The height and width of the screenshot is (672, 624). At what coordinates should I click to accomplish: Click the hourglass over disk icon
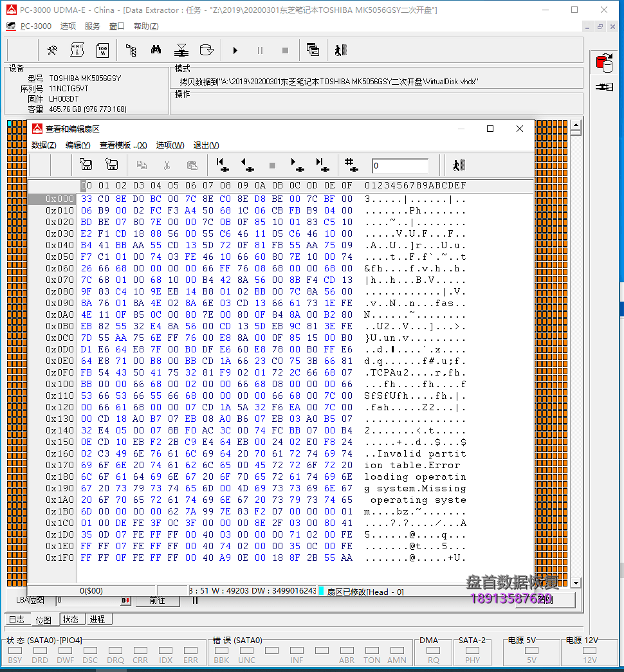(181, 51)
